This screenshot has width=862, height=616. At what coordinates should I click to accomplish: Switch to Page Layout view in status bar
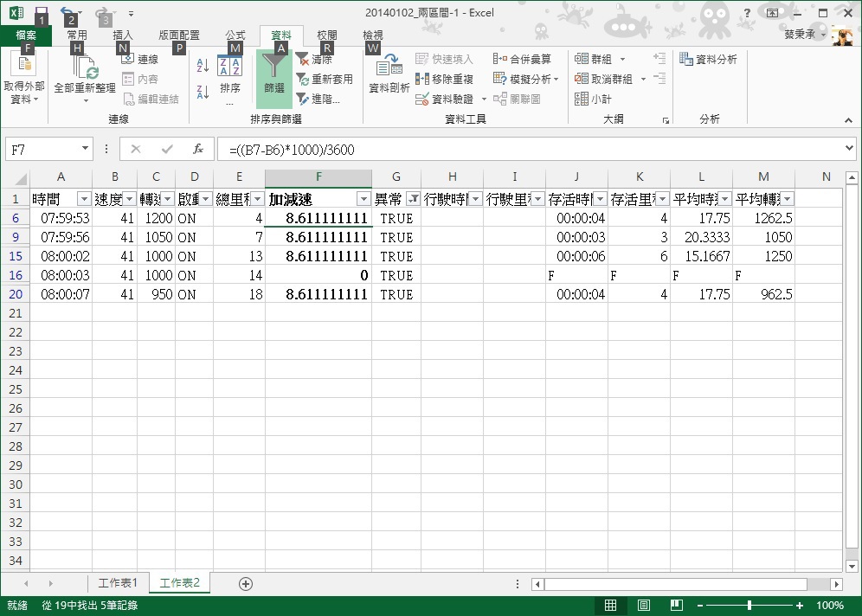[644, 606]
